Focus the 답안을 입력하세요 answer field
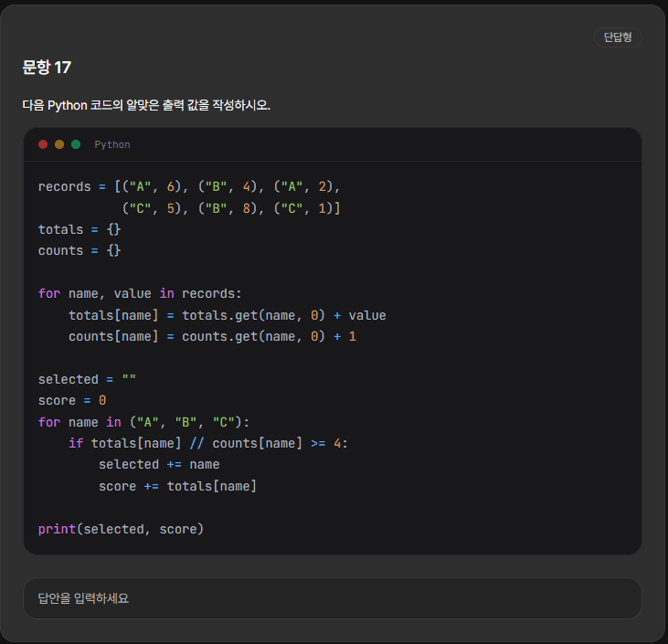The height and width of the screenshot is (644, 668). pyautogui.click(x=333, y=598)
